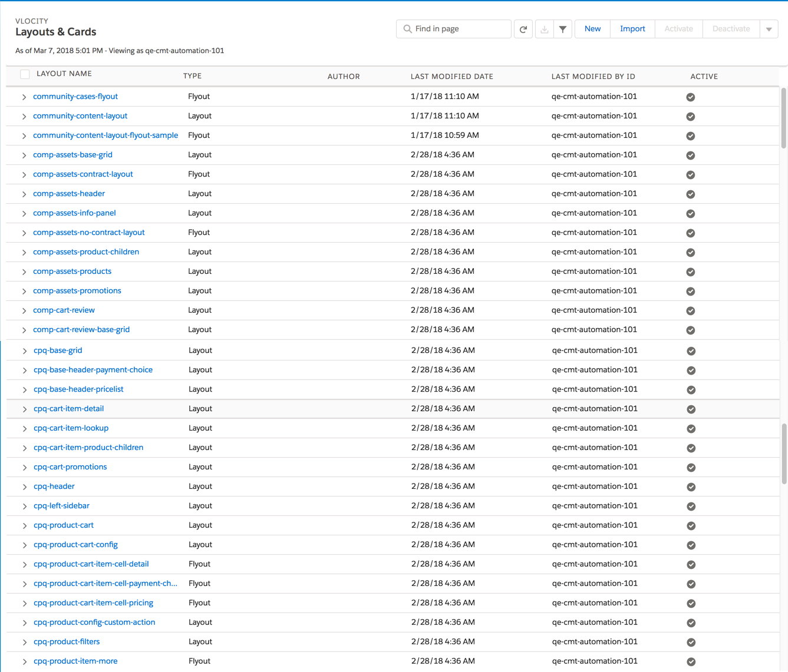The height and width of the screenshot is (672, 788).
Task: Click the New button
Action: pos(592,29)
